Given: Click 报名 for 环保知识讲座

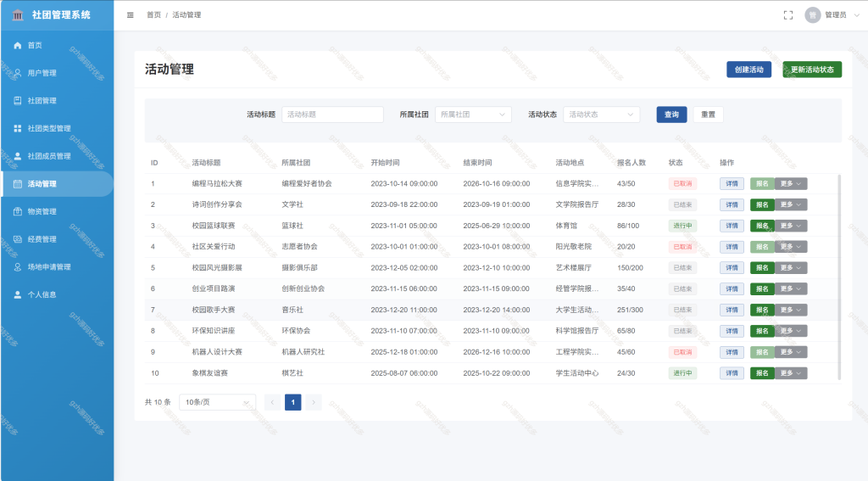Looking at the screenshot, I should pos(762,332).
